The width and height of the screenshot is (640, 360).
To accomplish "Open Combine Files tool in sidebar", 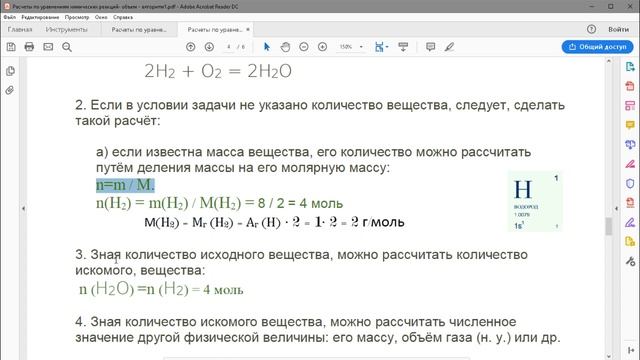I will point(630,144).
